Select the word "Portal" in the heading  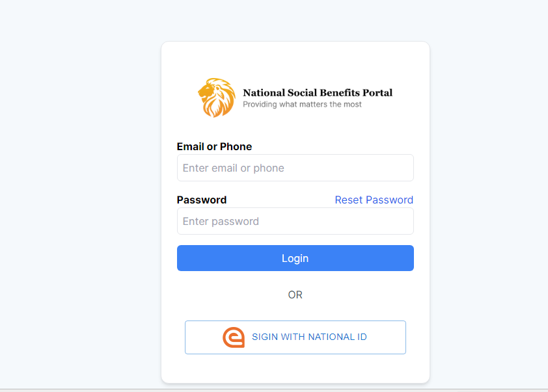[377, 93]
